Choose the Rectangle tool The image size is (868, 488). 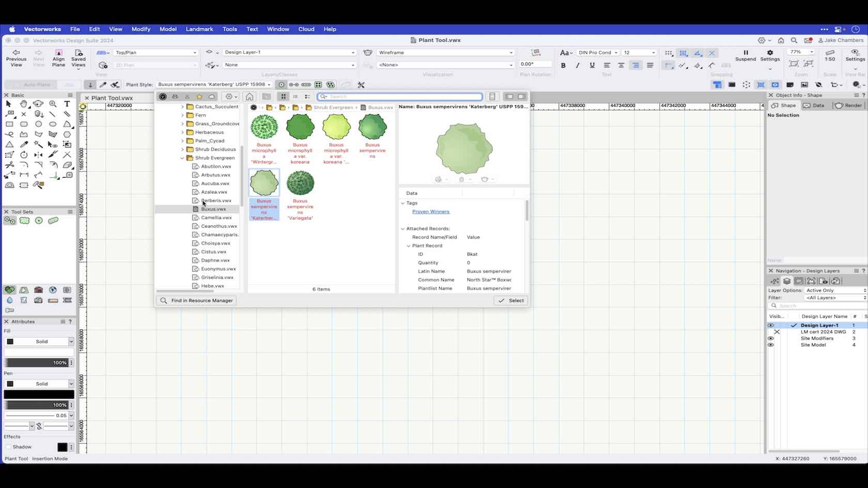[x=9, y=124]
